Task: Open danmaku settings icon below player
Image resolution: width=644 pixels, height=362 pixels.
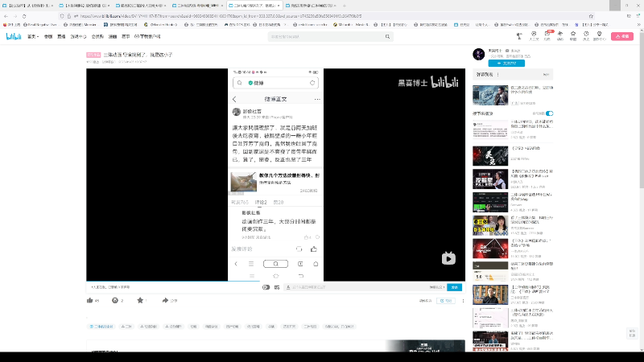Action: coord(277,287)
